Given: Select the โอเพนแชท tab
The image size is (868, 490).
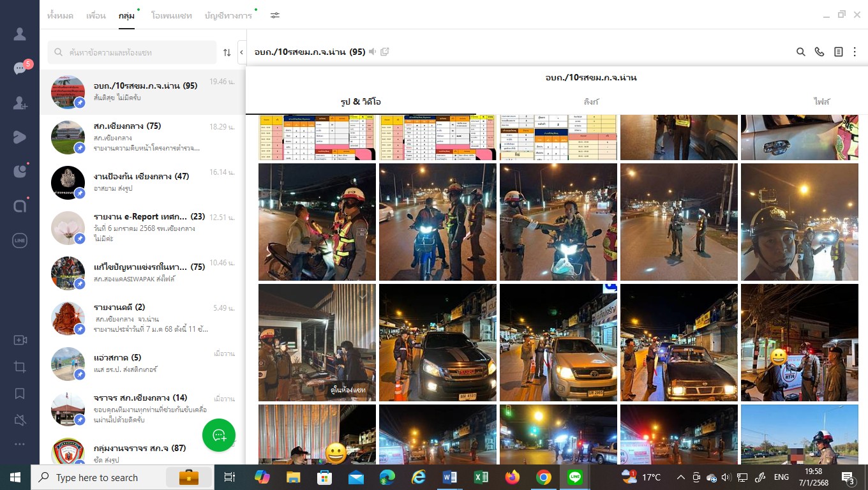Looking at the screenshot, I should click(171, 15).
